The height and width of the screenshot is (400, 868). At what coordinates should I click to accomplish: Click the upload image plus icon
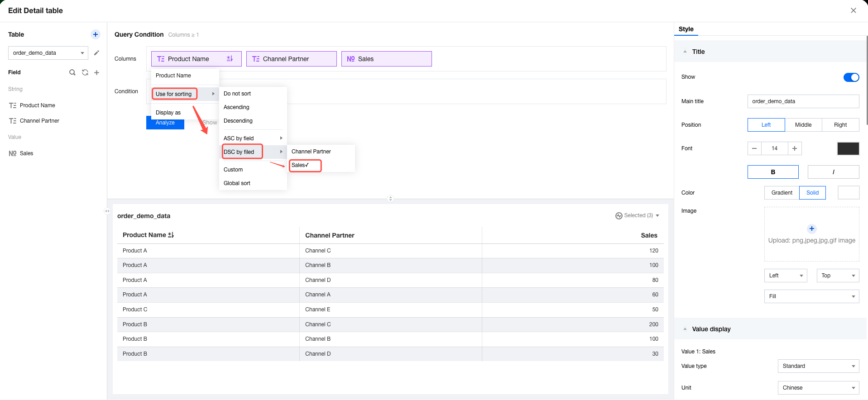tap(811, 229)
